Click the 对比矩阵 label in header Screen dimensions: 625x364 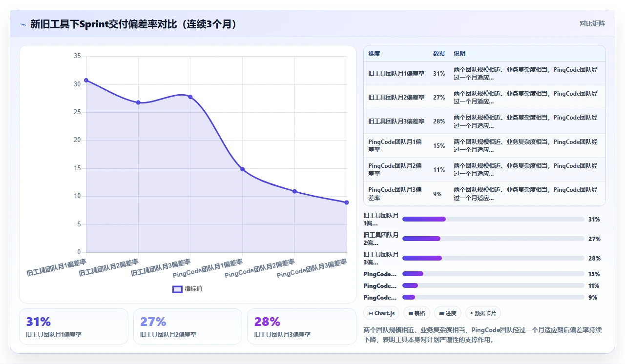[x=592, y=24]
